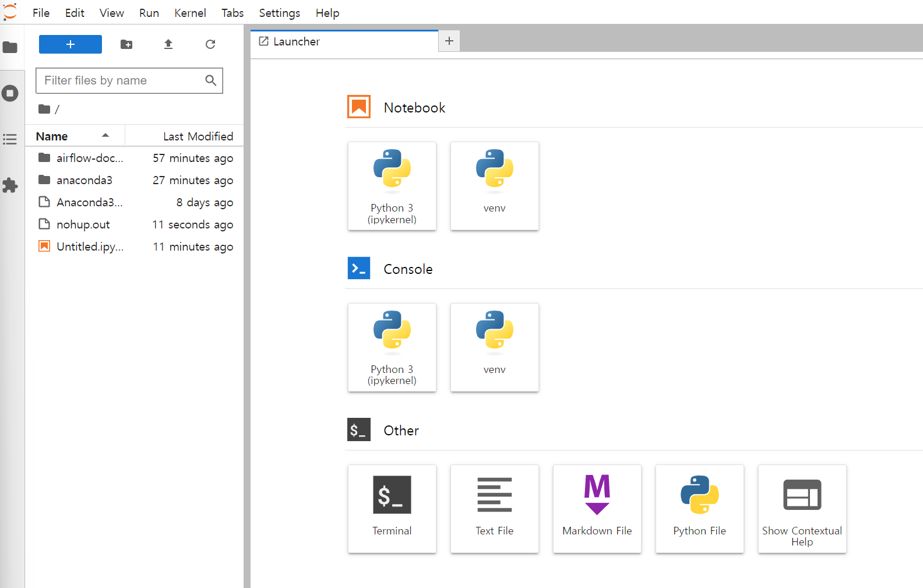Open the Kernel menu
Image resolution: width=923 pixels, height=588 pixels.
click(190, 13)
